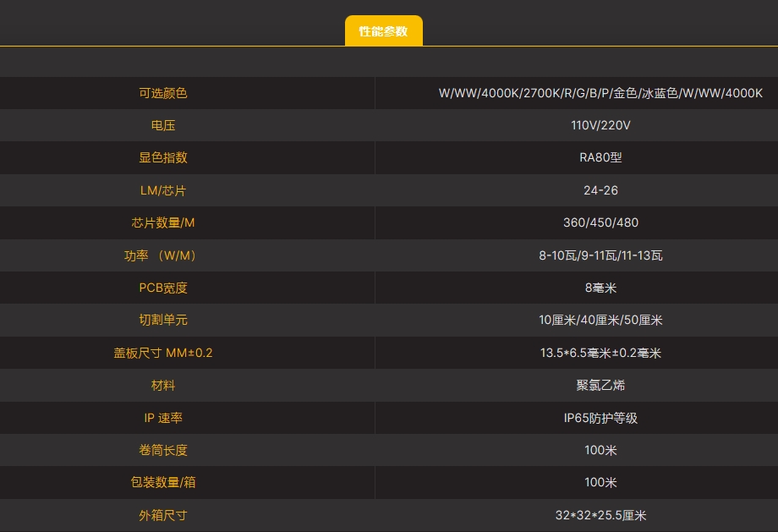This screenshot has height=532, width=778.
Task: Click the 可选颜色 row label
Action: (163, 93)
